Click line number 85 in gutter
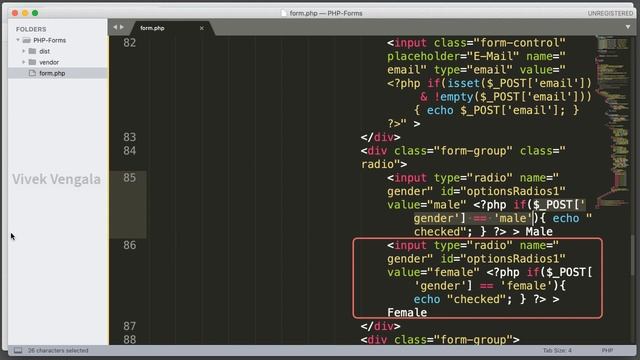The image size is (640, 360). tap(129, 178)
